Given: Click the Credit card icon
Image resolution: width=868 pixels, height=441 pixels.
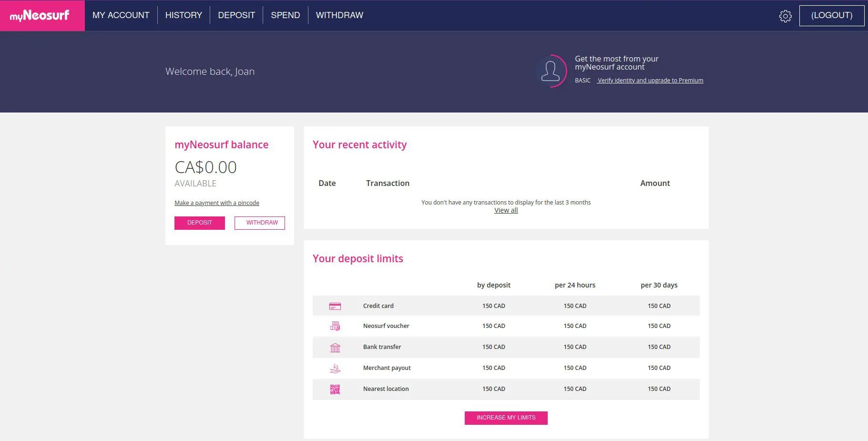Looking at the screenshot, I should coord(335,306).
